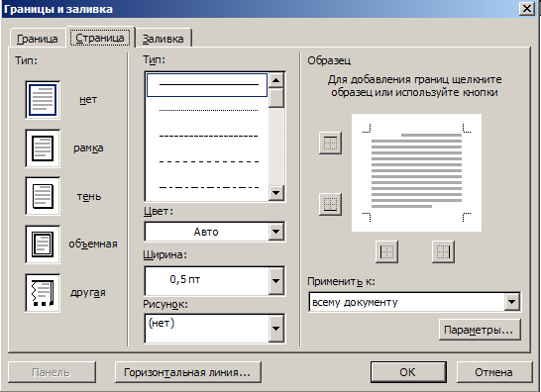This screenshot has width=541, height=392.
Task: Click the page preview sample area
Action: point(416,172)
